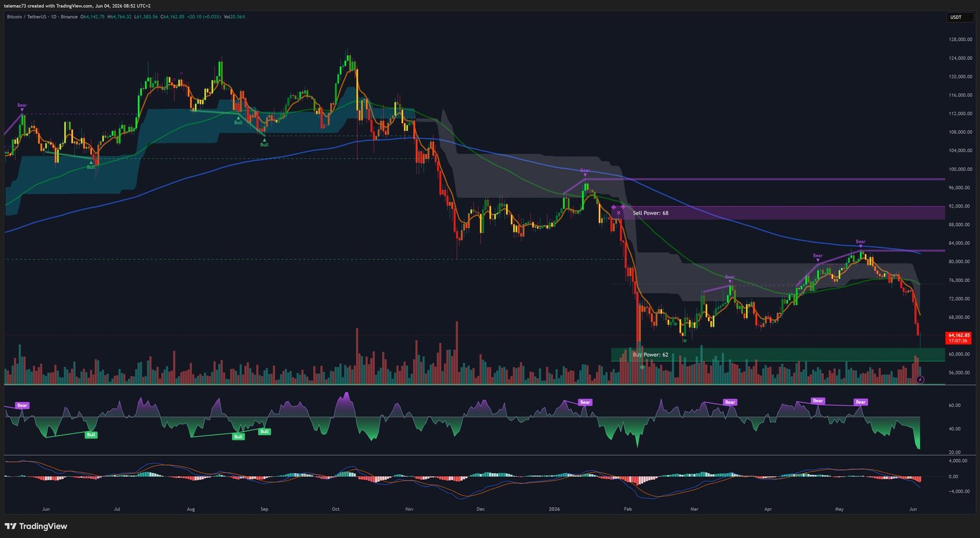The width and height of the screenshot is (980, 538).
Task: Click the red current price label 64,162.85
Action: point(959,338)
